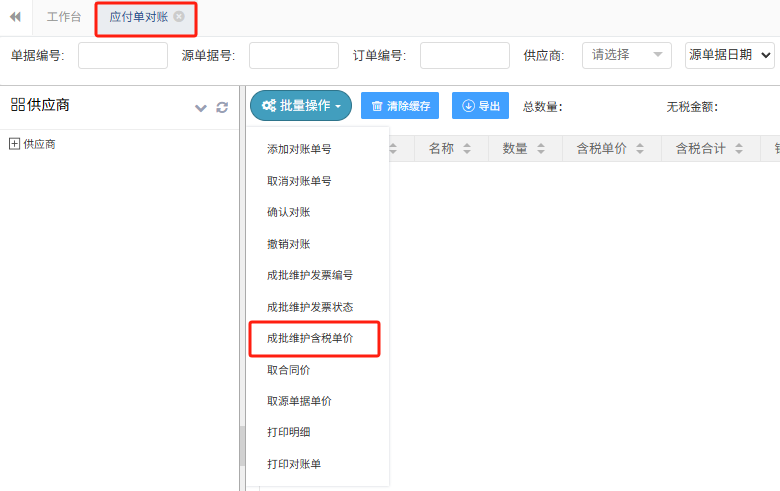The height and width of the screenshot is (491, 780).
Task: Select 确认对账 in the batch menu
Action: coord(288,212)
